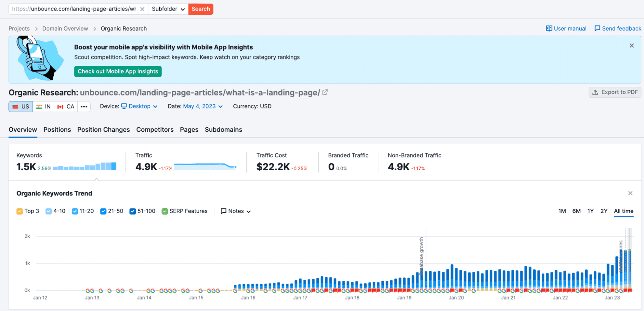Toggle the 4-10 positions checkbox
This screenshot has height=311, width=644.
49,211
